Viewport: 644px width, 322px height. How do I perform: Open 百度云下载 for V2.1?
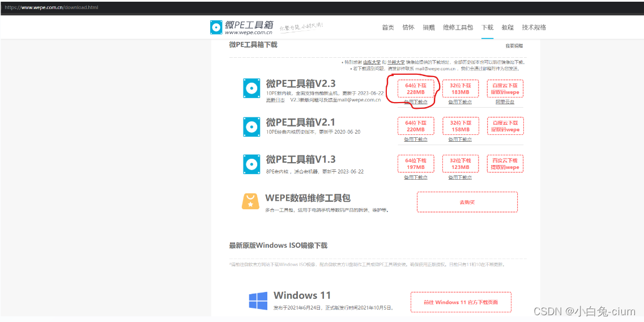505,126
